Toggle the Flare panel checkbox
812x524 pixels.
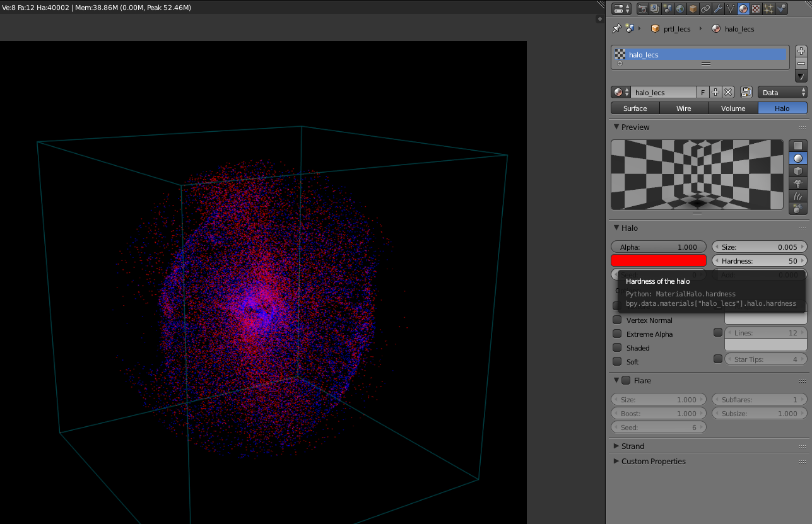(626, 380)
